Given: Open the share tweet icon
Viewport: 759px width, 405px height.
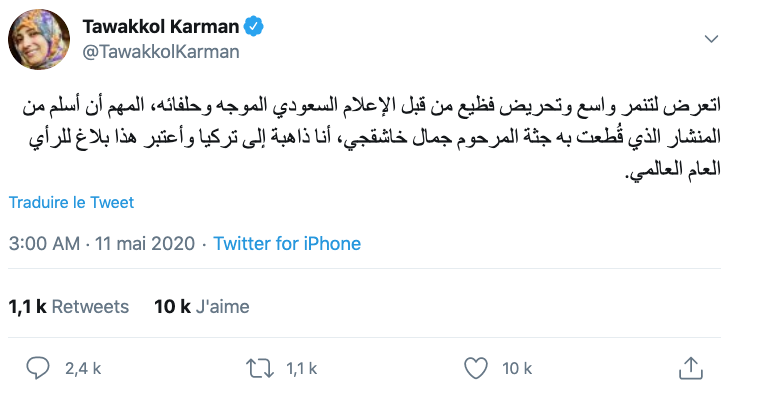Looking at the screenshot, I should pyautogui.click(x=690, y=366).
